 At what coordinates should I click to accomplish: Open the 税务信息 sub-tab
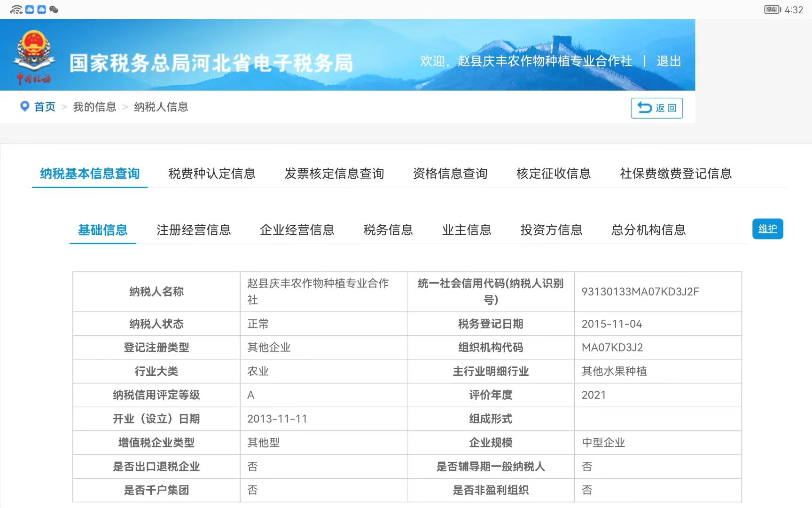click(x=388, y=230)
